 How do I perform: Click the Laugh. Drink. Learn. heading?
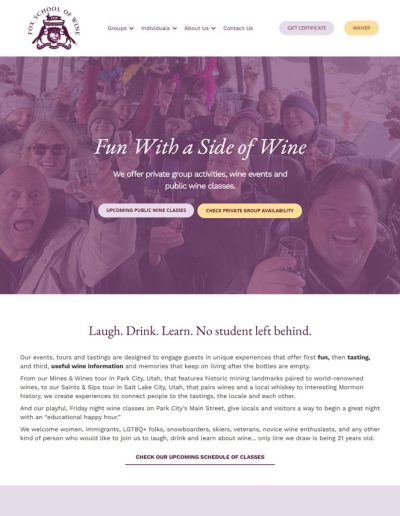200,331
